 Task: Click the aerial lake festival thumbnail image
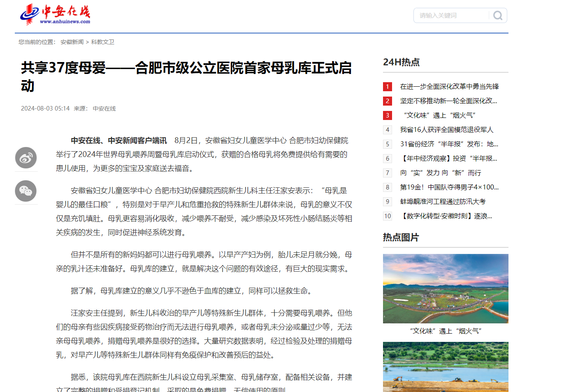[x=446, y=288]
